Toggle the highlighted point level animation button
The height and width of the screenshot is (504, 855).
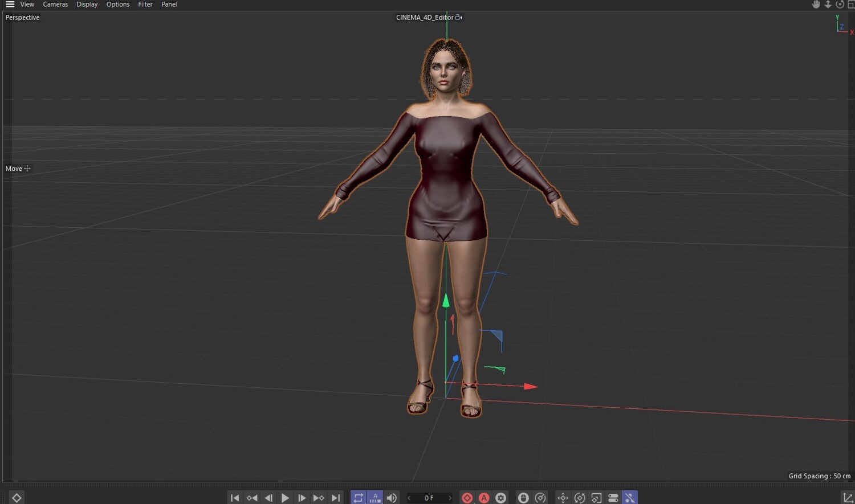(x=630, y=498)
